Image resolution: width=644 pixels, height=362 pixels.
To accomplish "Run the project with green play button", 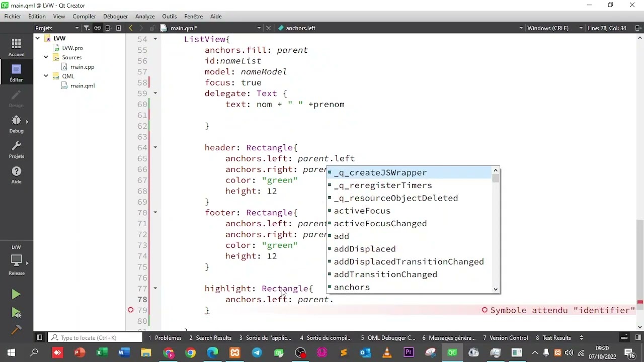I will [x=16, y=295].
